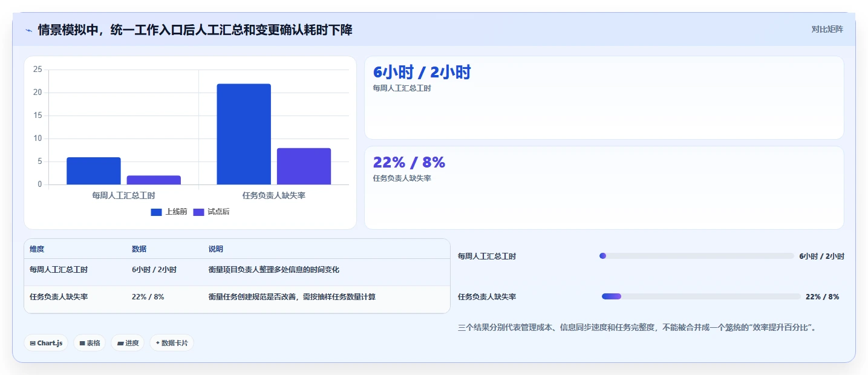Image resolution: width=868 pixels, height=375 pixels.
Task: Click table cell 22% / 8%
Action: pyautogui.click(x=148, y=297)
